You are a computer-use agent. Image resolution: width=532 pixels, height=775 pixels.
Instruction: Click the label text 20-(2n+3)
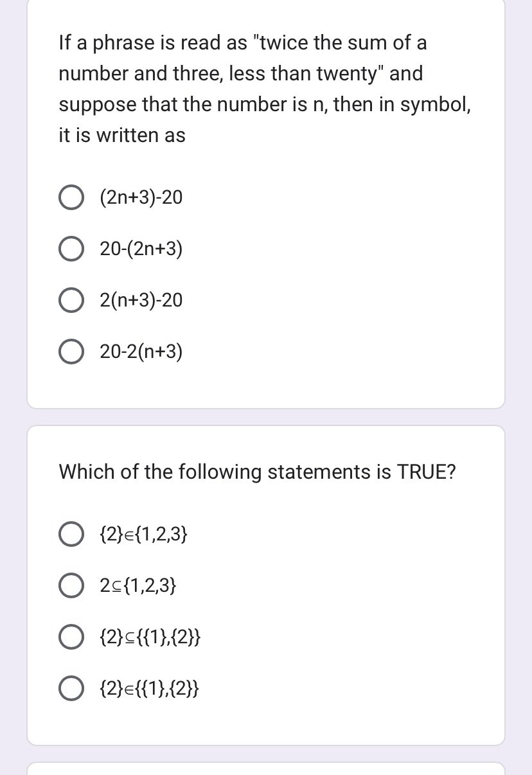141,249
